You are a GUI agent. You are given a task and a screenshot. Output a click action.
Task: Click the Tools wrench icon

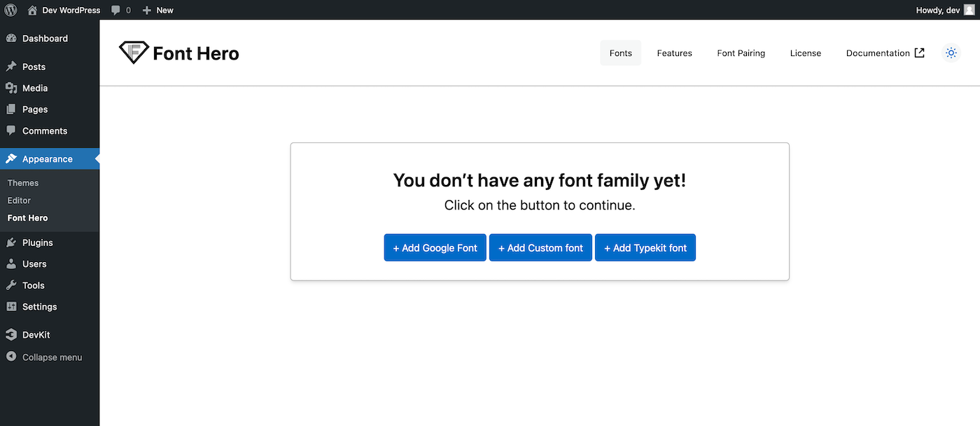[11, 285]
